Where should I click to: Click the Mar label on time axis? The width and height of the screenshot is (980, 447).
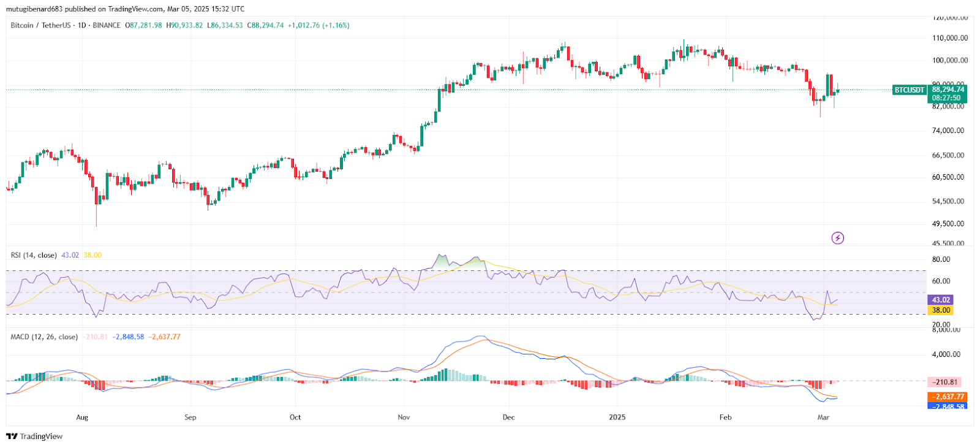[823, 418]
